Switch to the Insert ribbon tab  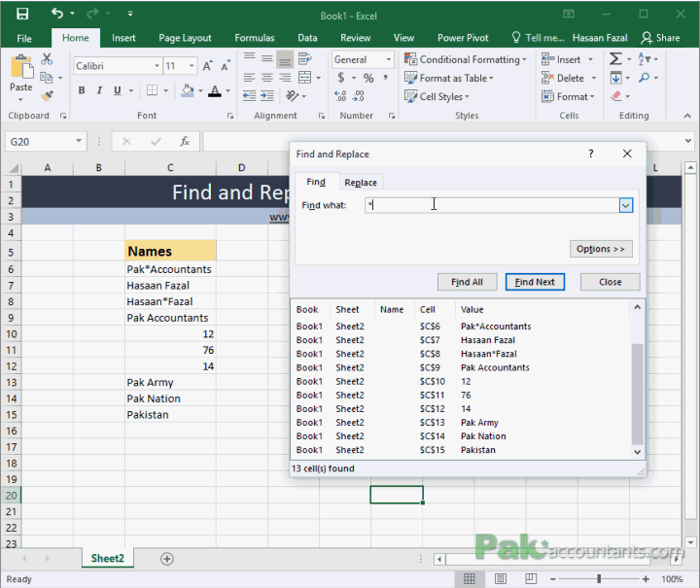pos(123,38)
